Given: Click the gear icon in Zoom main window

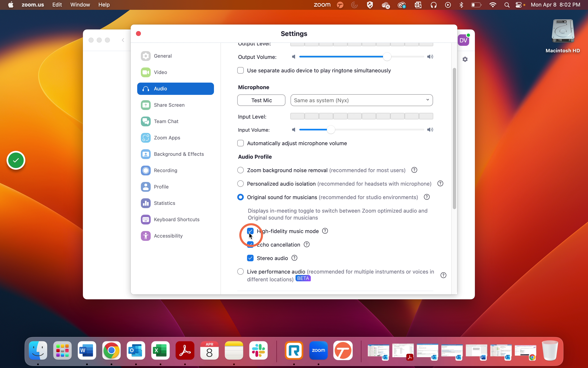Looking at the screenshot, I should [x=465, y=59].
